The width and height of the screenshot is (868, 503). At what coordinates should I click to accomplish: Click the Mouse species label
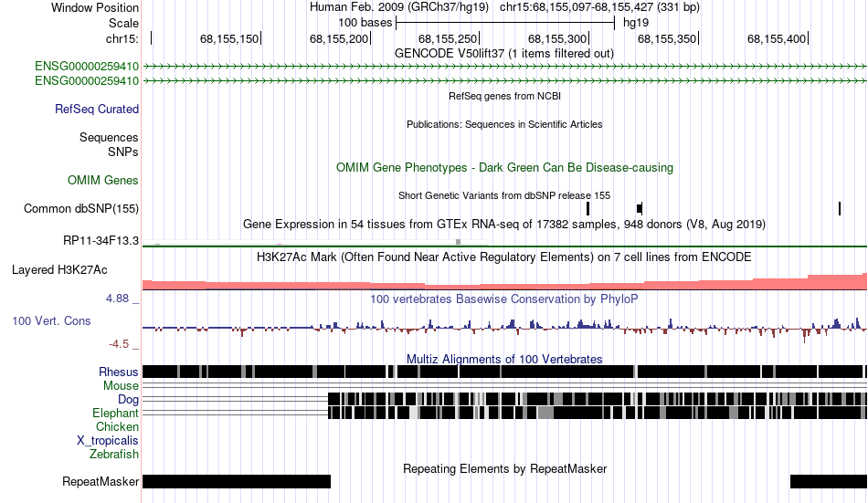tap(121, 385)
